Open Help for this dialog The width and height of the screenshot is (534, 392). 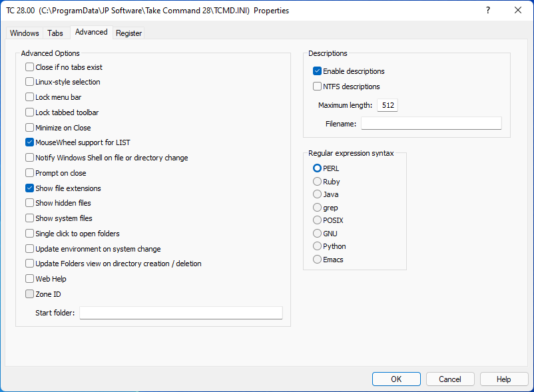503,379
